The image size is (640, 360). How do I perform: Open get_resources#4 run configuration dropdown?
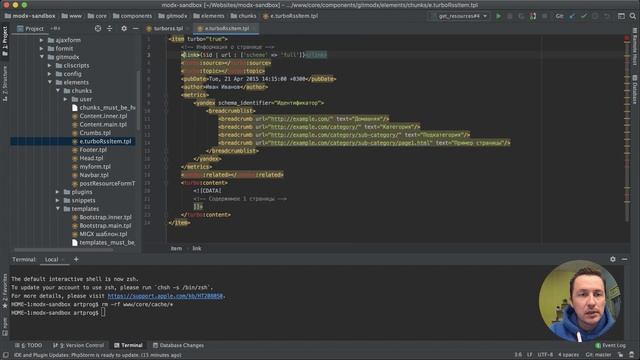(x=460, y=16)
